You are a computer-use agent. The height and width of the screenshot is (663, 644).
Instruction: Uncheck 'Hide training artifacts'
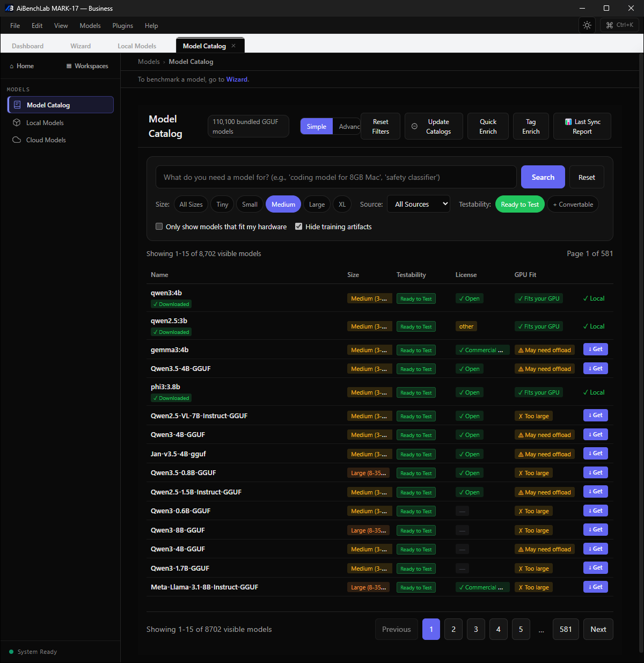tap(299, 227)
